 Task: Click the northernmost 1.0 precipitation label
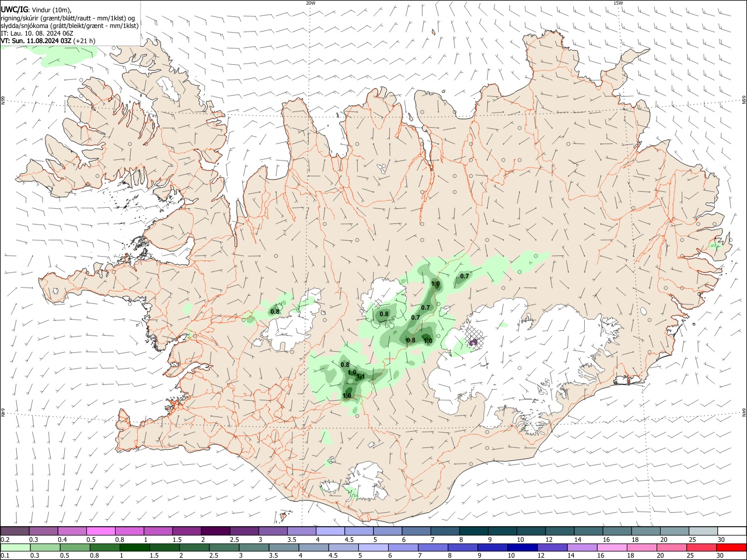435,284
